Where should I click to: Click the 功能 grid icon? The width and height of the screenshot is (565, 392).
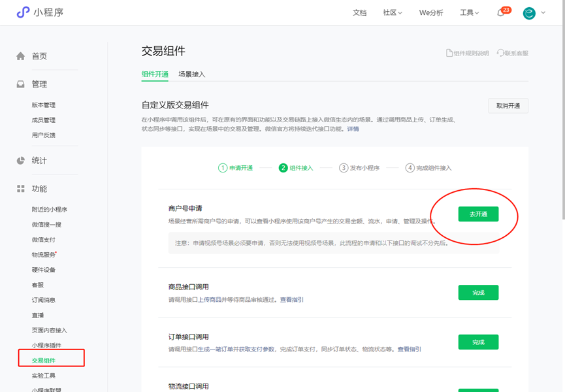click(21, 189)
